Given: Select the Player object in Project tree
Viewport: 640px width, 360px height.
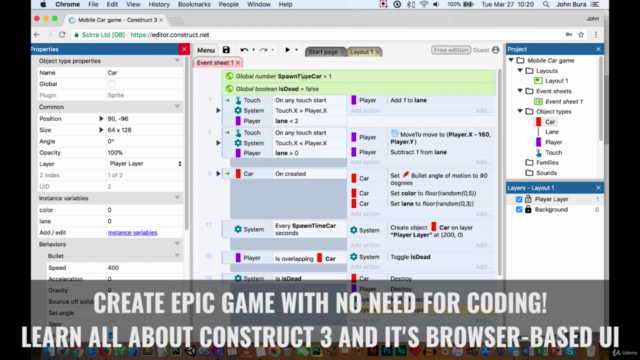Looking at the screenshot, I should [553, 142].
